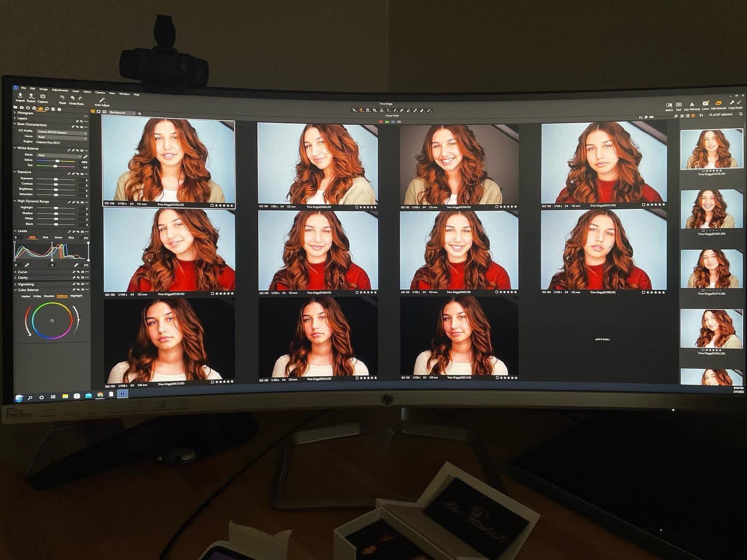Expand the Layers panel
747x560 pixels.
[15, 119]
